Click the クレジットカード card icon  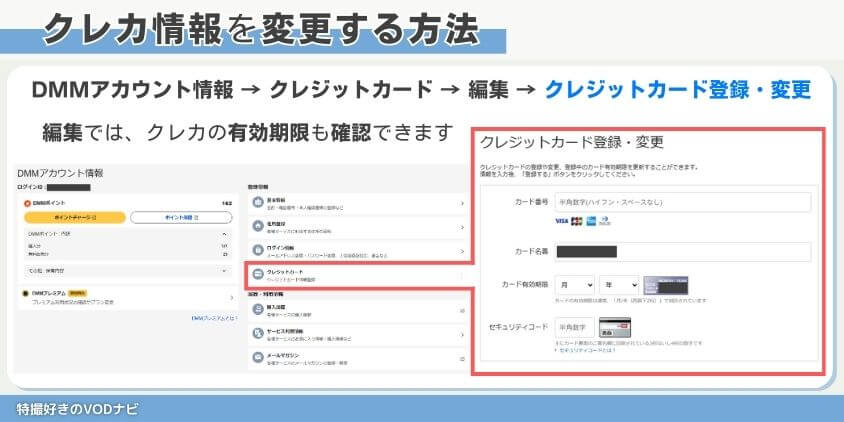point(258,275)
